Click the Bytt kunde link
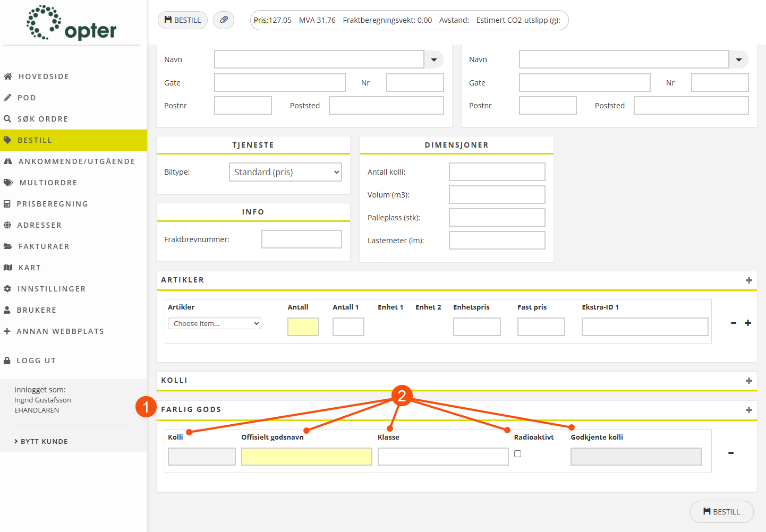The image size is (766, 532). (x=44, y=441)
